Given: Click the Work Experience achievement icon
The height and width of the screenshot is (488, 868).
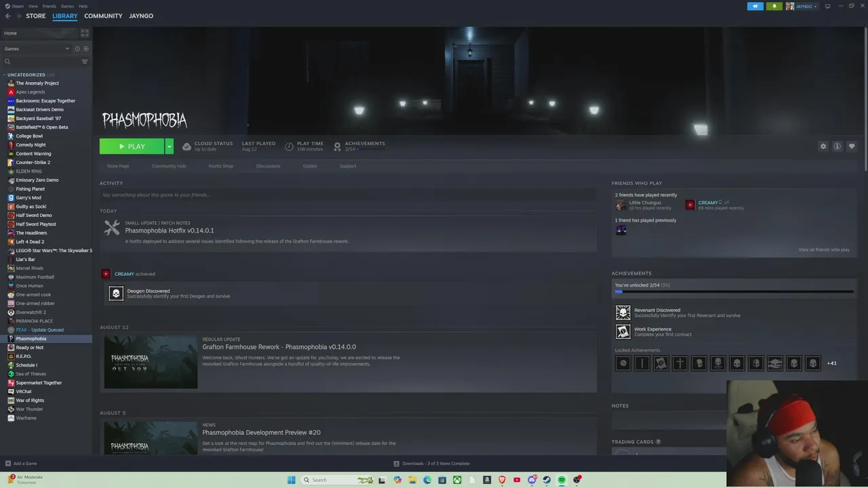Looking at the screenshot, I should coord(623,331).
